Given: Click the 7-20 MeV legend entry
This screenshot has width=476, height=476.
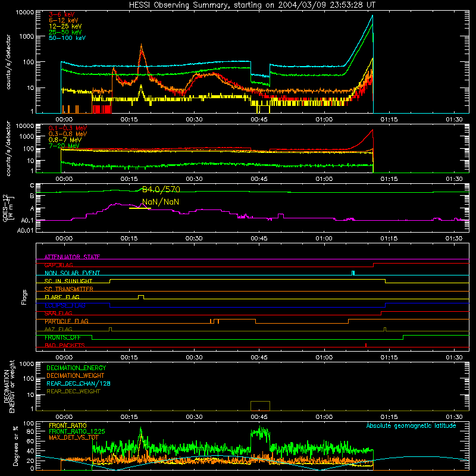Looking at the screenshot, I should [x=64, y=146].
